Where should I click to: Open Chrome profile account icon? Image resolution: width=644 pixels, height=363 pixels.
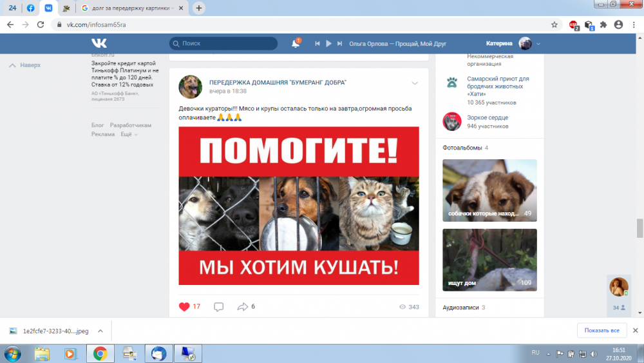[618, 25]
